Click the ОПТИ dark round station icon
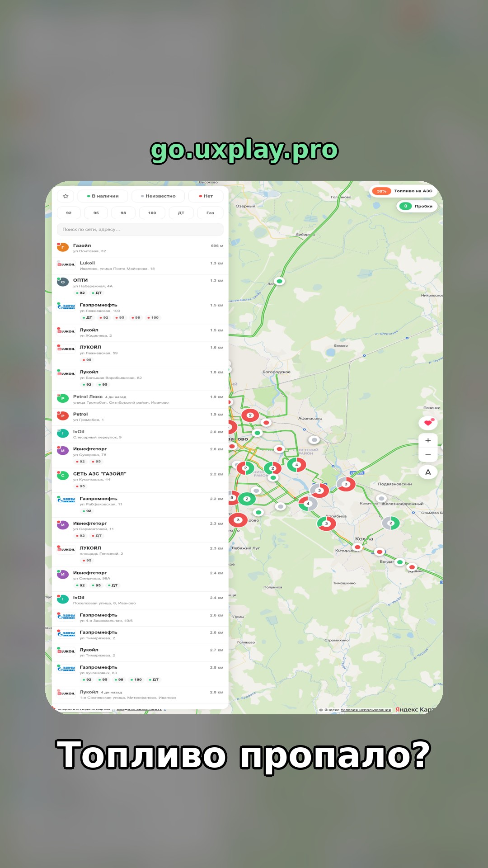The width and height of the screenshot is (488, 868). (x=63, y=282)
